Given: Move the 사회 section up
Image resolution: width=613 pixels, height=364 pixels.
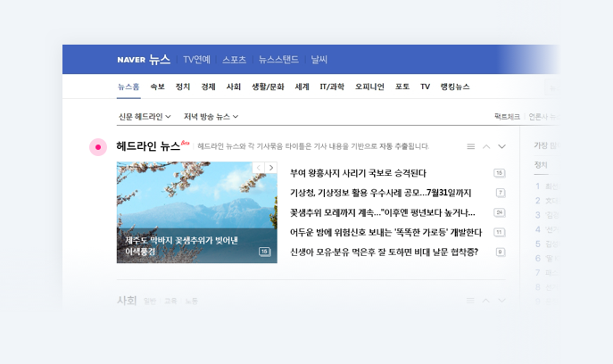Looking at the screenshot, I should 486,301.
